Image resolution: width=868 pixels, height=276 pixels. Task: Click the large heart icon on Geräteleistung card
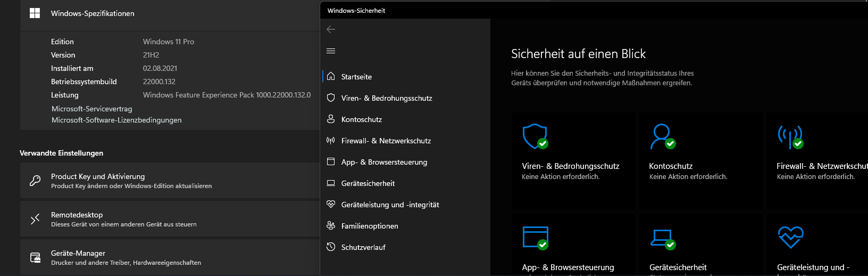(791, 238)
